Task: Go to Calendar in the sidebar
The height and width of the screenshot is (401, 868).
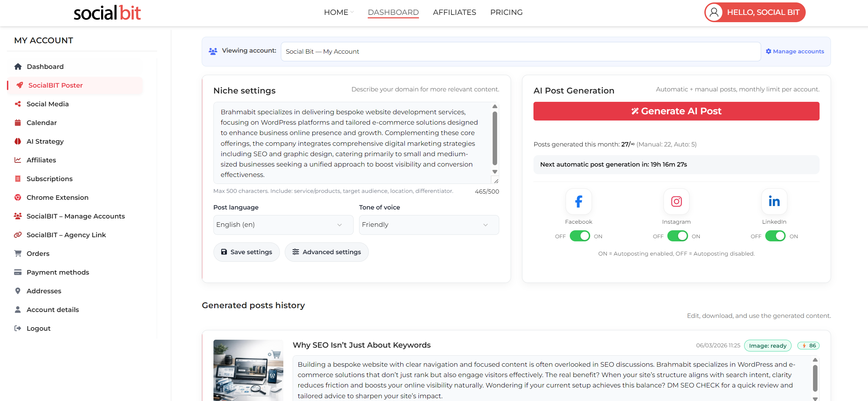Action: [x=42, y=123]
